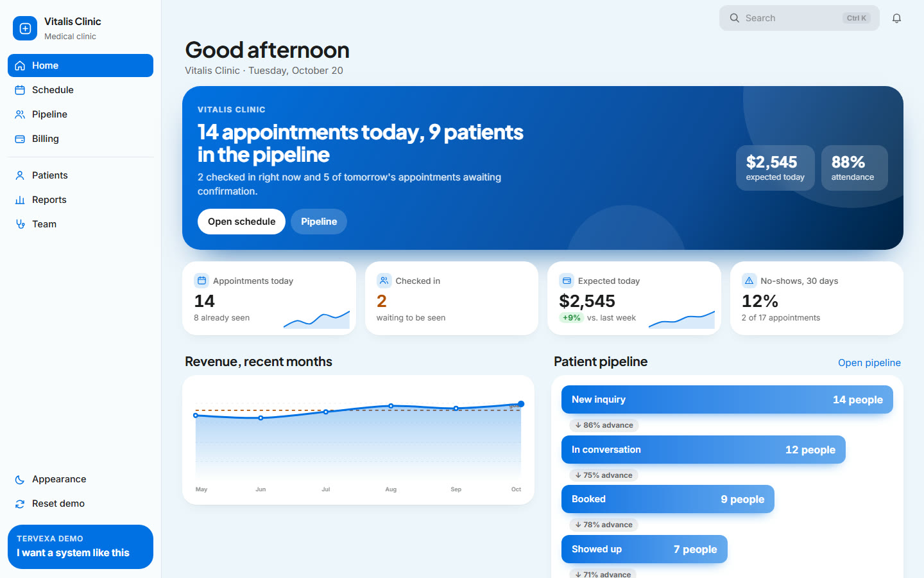Click the 88% attendance tile
Viewport: 924px width, 578px height.
click(x=854, y=168)
